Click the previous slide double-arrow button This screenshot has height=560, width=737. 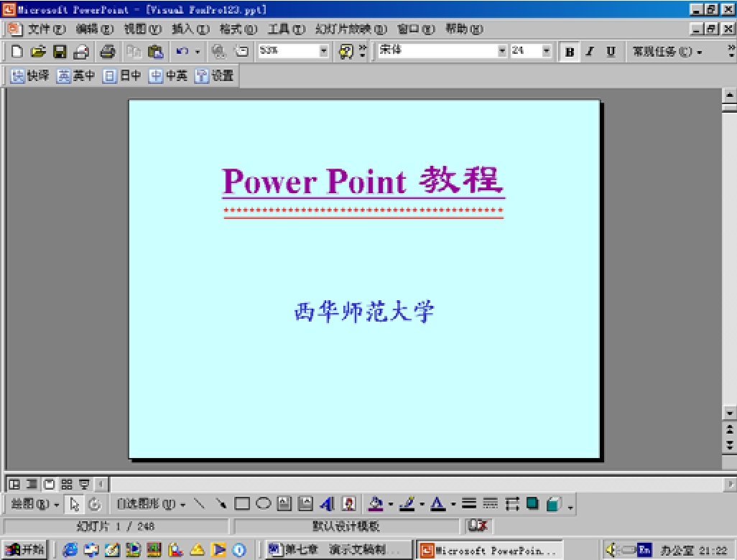click(730, 429)
